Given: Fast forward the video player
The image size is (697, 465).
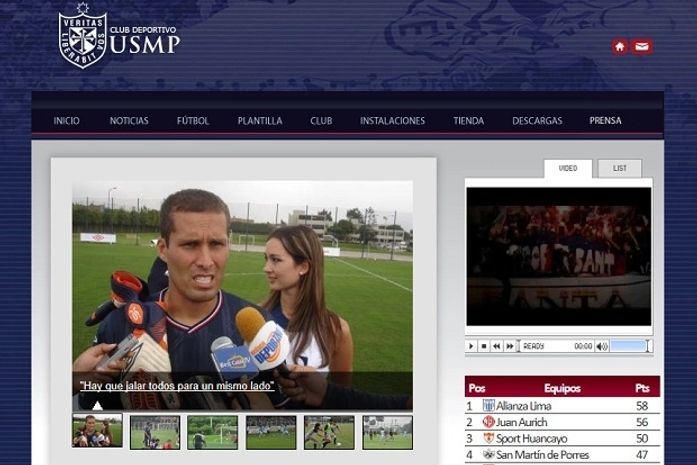Looking at the screenshot, I should 510,346.
